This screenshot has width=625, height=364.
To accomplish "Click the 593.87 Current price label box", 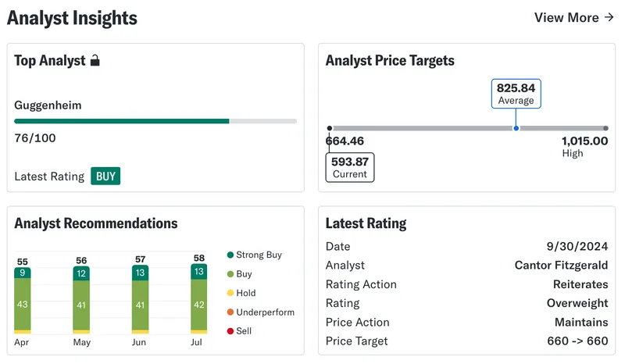I will (350, 167).
